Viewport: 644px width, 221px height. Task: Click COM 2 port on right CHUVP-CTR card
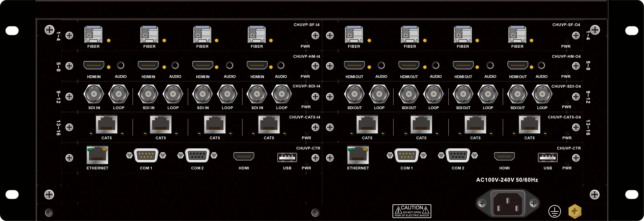tap(458, 155)
